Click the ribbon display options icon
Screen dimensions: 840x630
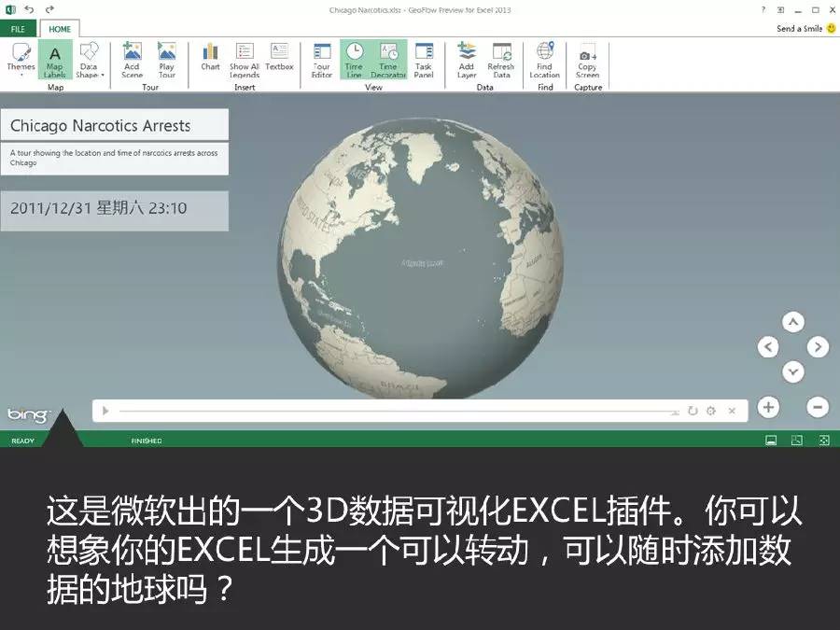(780, 9)
